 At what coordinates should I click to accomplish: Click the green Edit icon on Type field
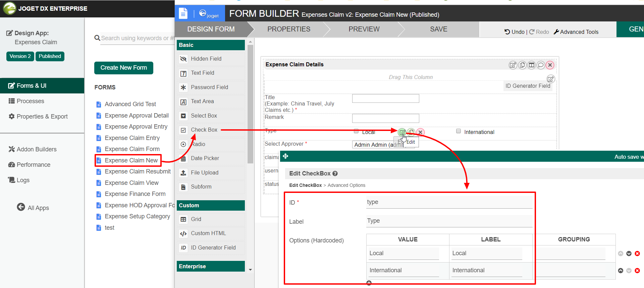pos(402,132)
